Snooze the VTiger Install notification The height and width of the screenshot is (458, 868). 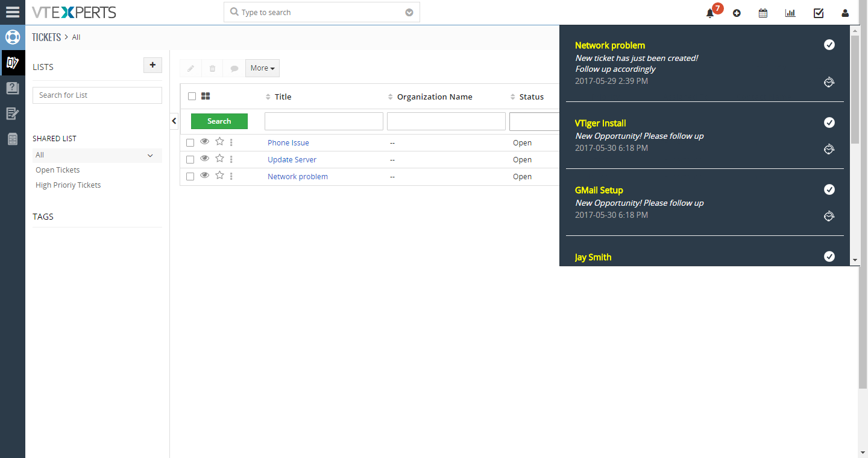[x=829, y=149]
